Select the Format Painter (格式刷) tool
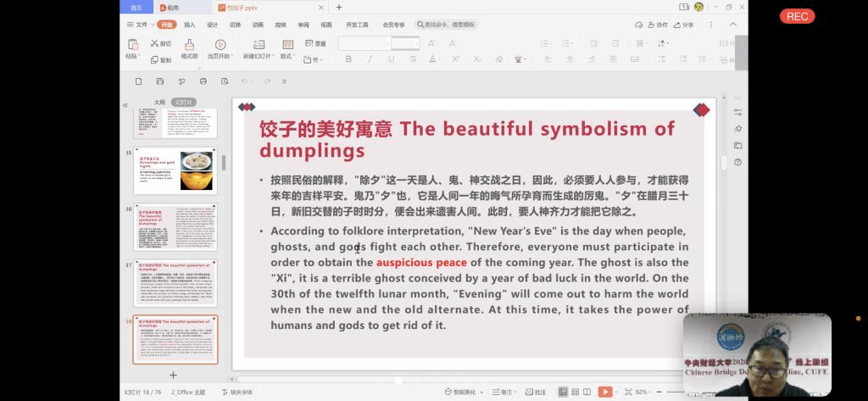Screen dimensions: 868x401 (189, 44)
